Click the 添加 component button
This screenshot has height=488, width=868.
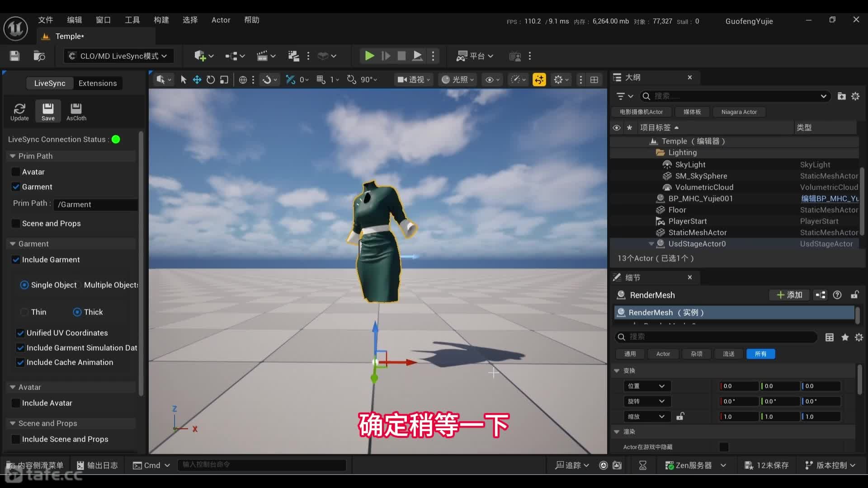click(x=789, y=295)
